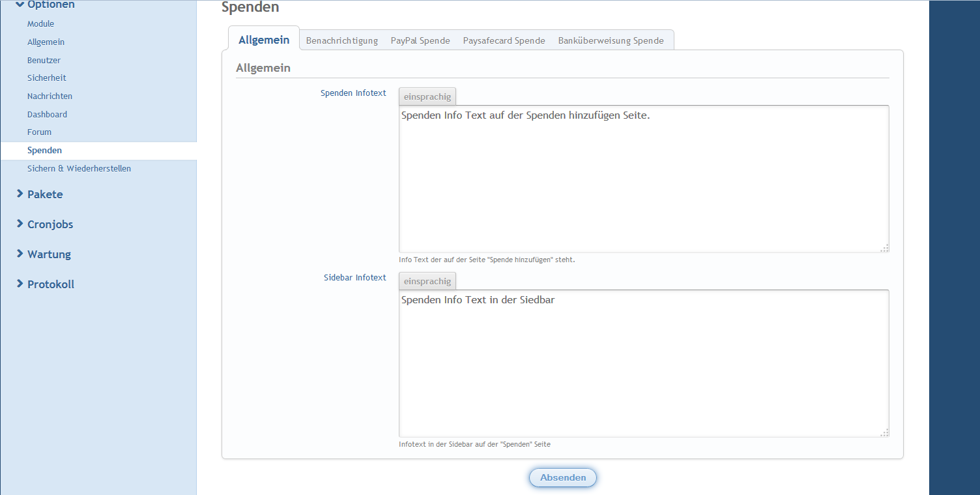
Task: Focus the Sidebar Infotext text area
Action: coord(643,364)
